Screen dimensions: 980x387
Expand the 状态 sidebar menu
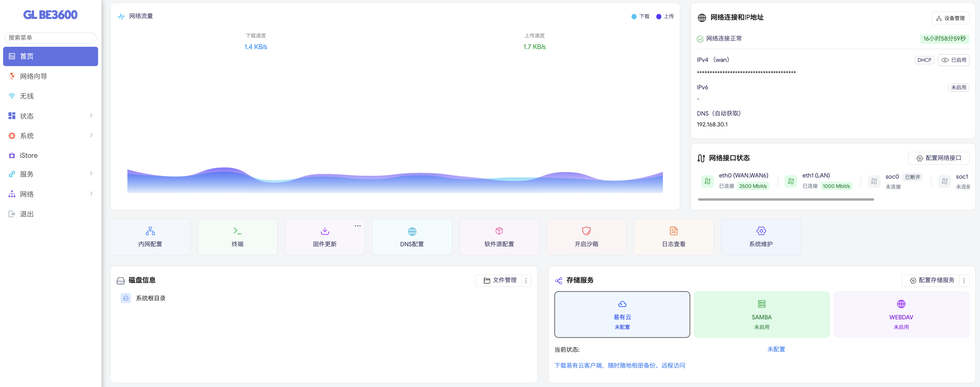pyautogui.click(x=50, y=116)
